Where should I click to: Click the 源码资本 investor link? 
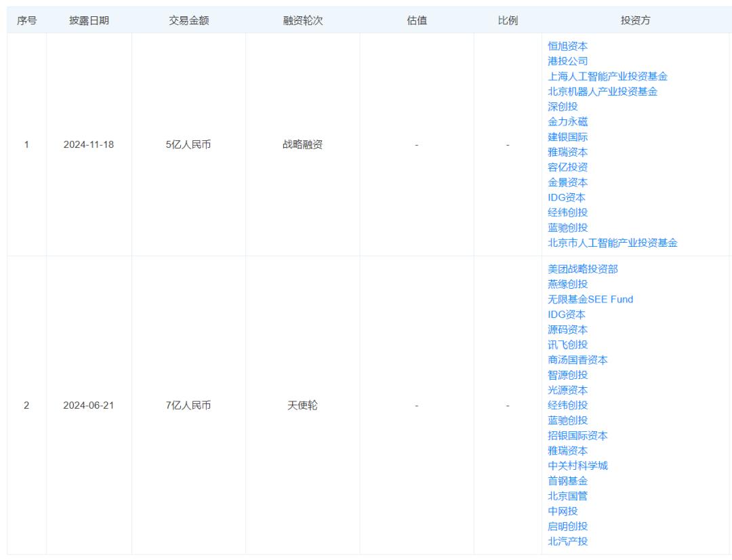coord(567,329)
